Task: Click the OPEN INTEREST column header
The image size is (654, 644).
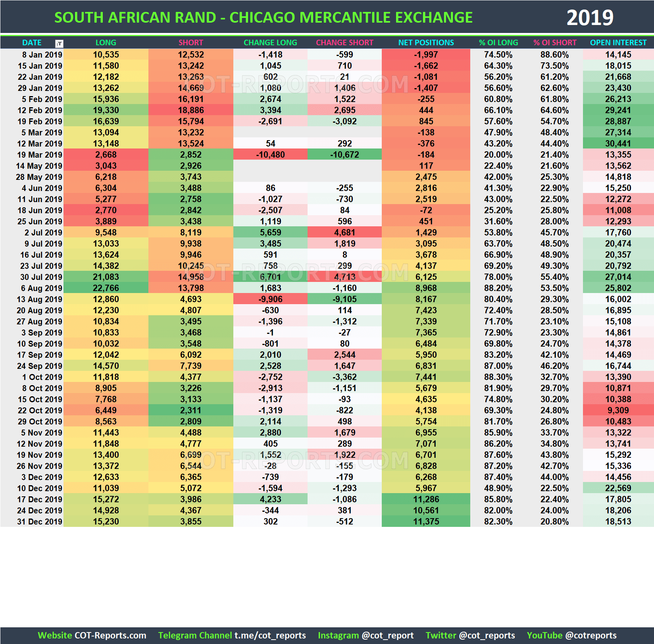Action: [x=618, y=42]
